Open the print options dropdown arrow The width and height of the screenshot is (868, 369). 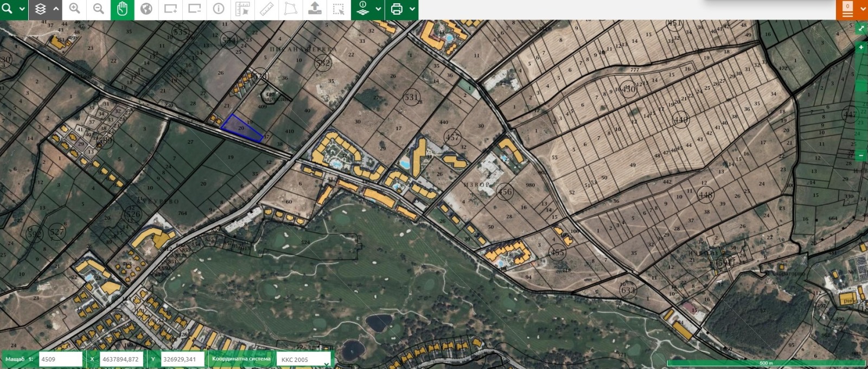412,9
